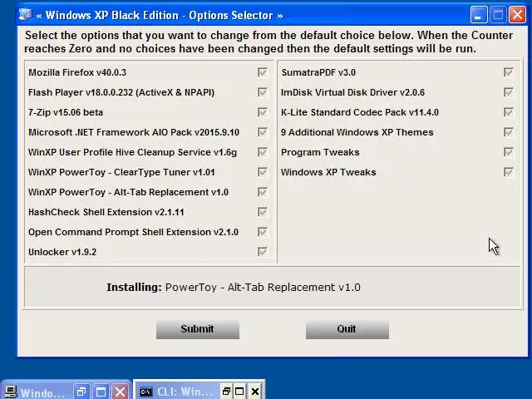Click the 9 Additional Windows XP Themes label
Image resolution: width=532 pixels, height=399 pixels.
click(357, 132)
